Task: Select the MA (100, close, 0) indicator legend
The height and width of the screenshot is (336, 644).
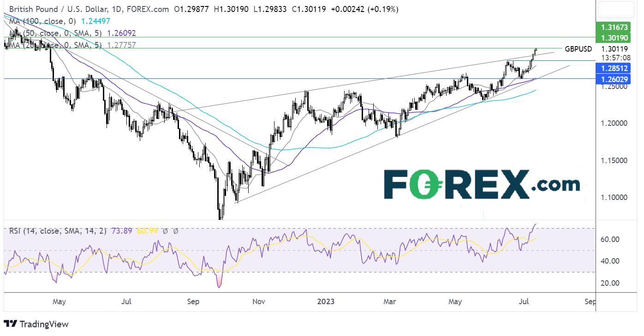Action: pos(43,21)
